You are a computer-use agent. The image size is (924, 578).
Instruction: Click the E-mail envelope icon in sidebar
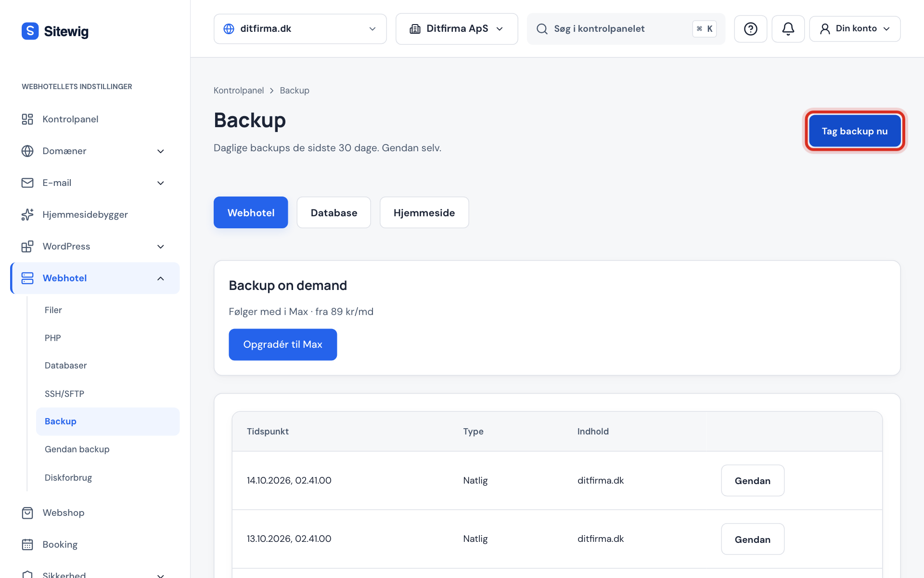(27, 183)
